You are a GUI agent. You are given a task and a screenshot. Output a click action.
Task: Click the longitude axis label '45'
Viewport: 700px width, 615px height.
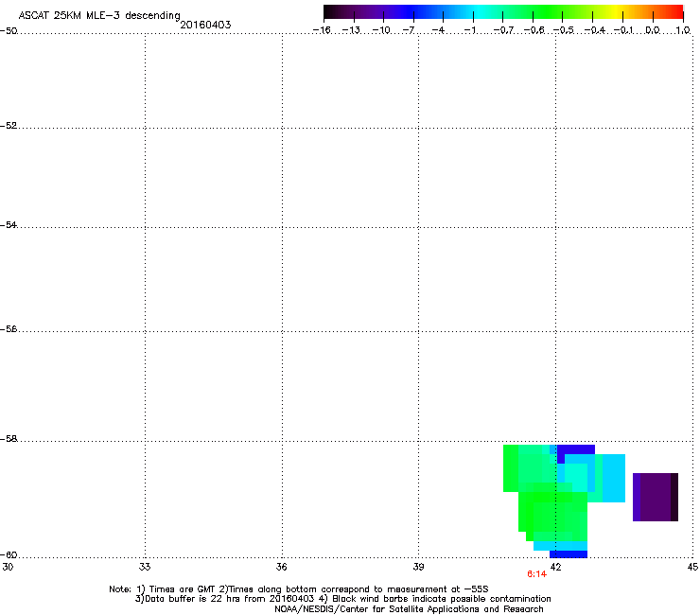coord(692,567)
